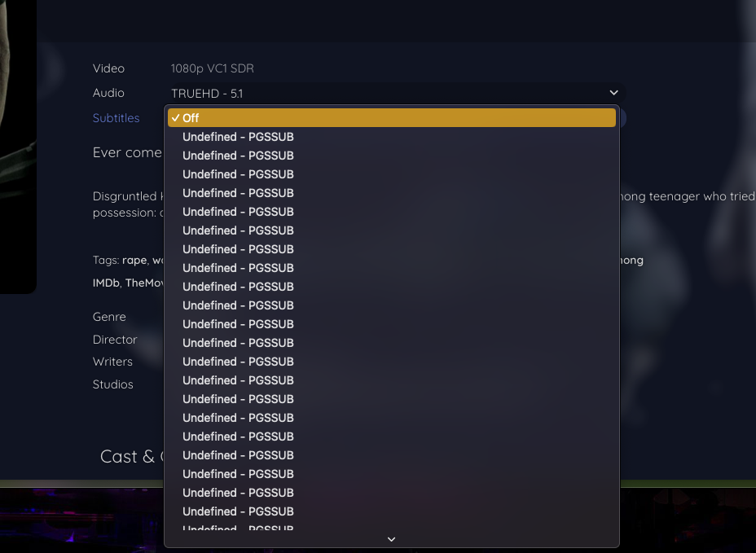The image size is (756, 553).
Task: Click the Audio label
Action: tap(108, 93)
